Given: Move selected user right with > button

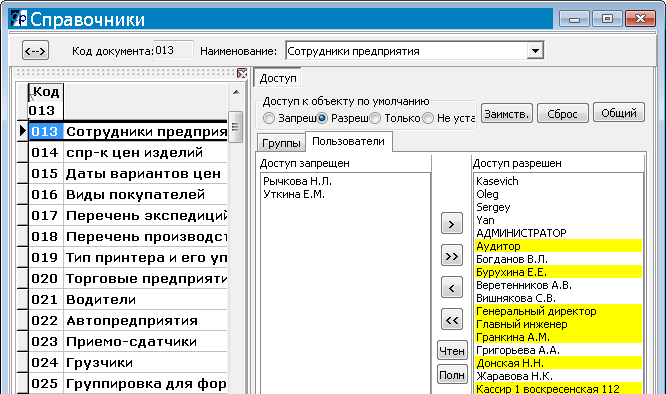Looking at the screenshot, I should coord(452,224).
